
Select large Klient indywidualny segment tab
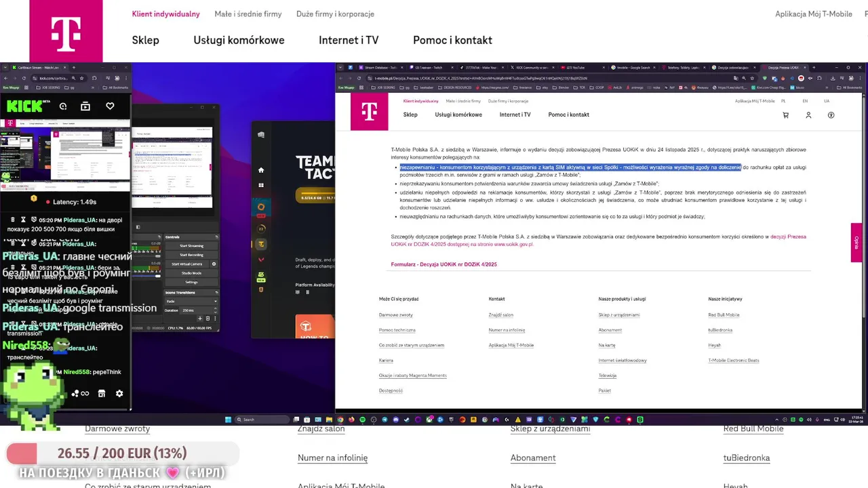(165, 14)
